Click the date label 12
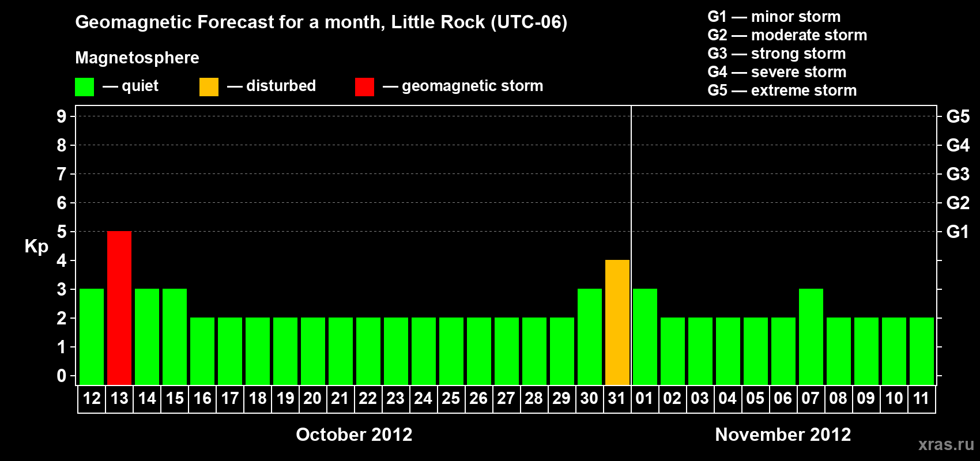980x461 pixels. (92, 398)
